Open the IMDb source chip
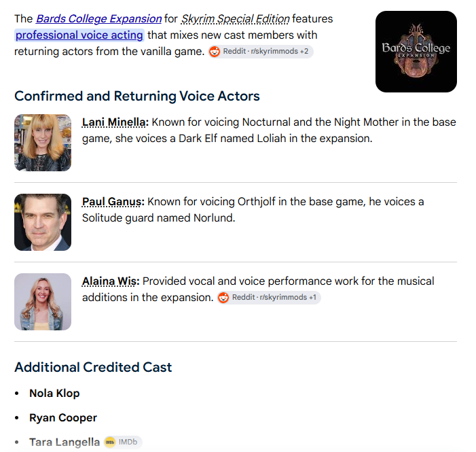The width and height of the screenshot is (476, 452). click(x=123, y=442)
